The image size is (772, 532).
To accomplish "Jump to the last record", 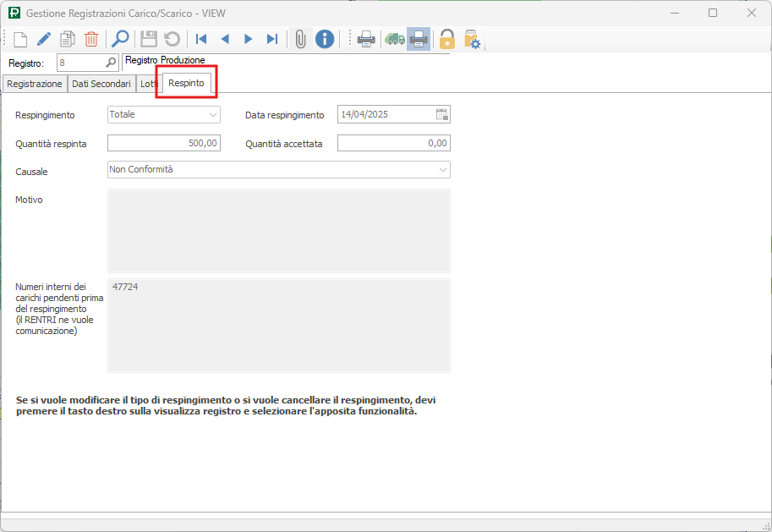I will coord(272,39).
